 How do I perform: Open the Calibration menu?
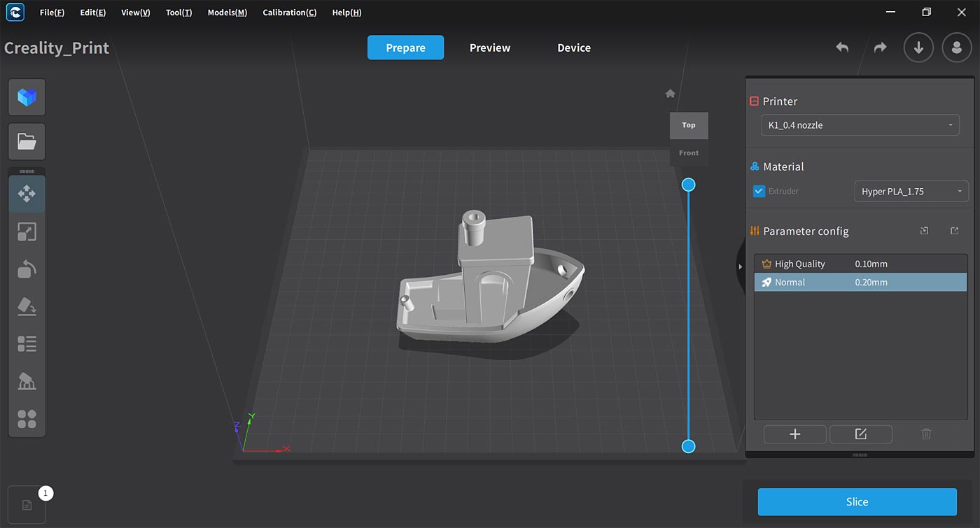(x=289, y=12)
